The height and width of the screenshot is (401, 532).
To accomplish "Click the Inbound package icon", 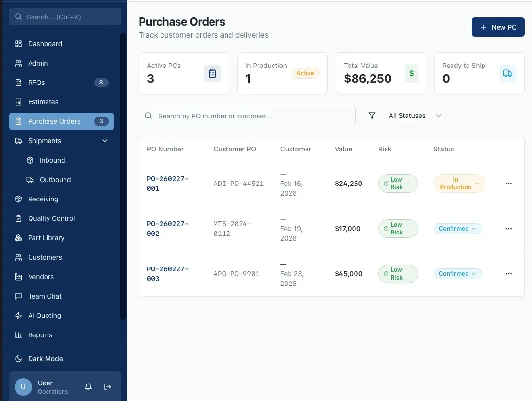I will click(x=30, y=160).
